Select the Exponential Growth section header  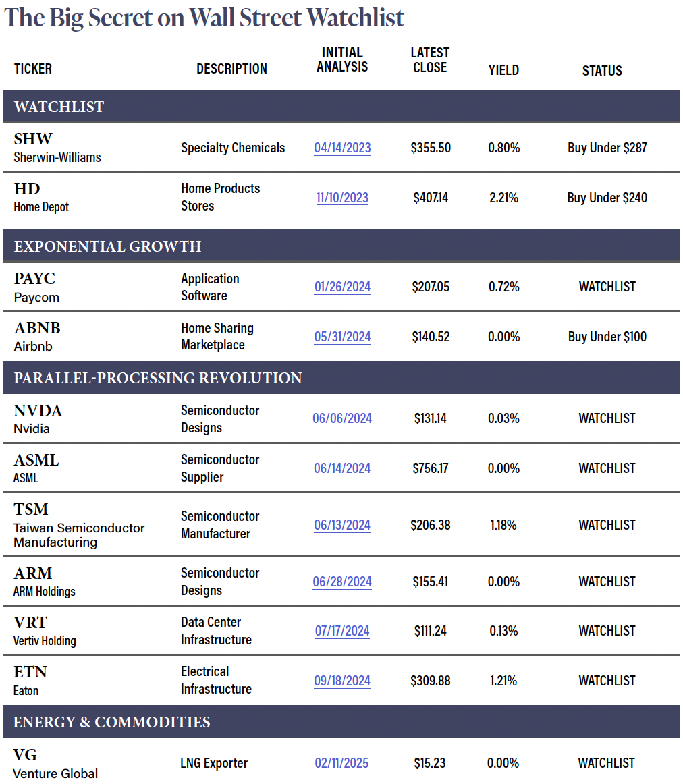click(x=107, y=246)
